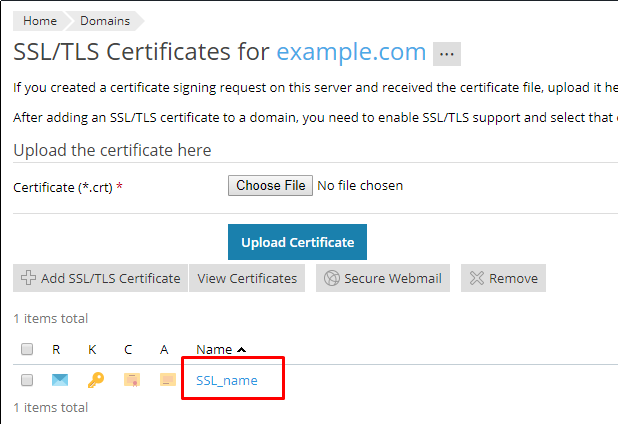This screenshot has height=424, width=618.
Task: Check the box for the SSL_name certificate
Action: (x=27, y=380)
